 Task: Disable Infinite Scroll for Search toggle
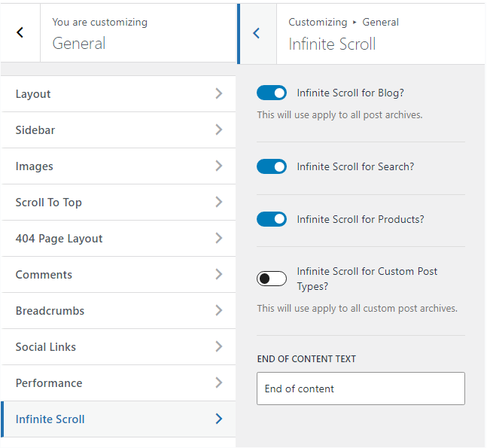[272, 166]
